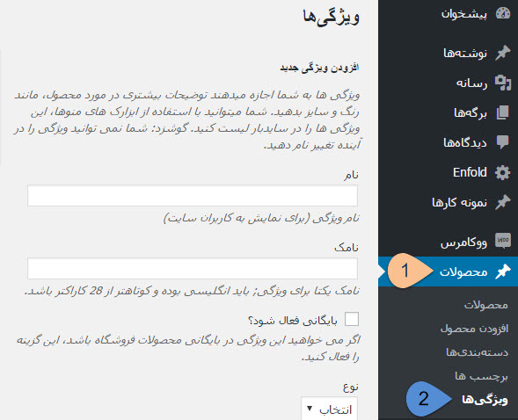
Task: Click the dashboard gauge icon beside پیشخوان
Action: [503, 13]
